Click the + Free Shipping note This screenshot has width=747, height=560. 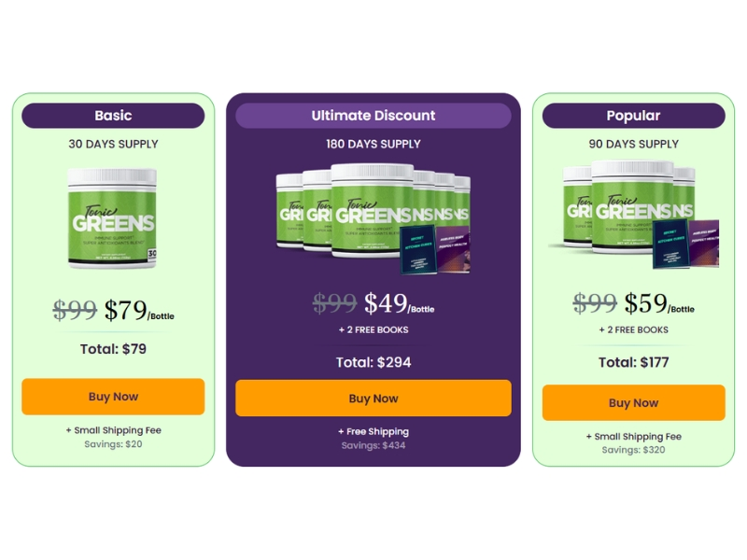coord(373,431)
